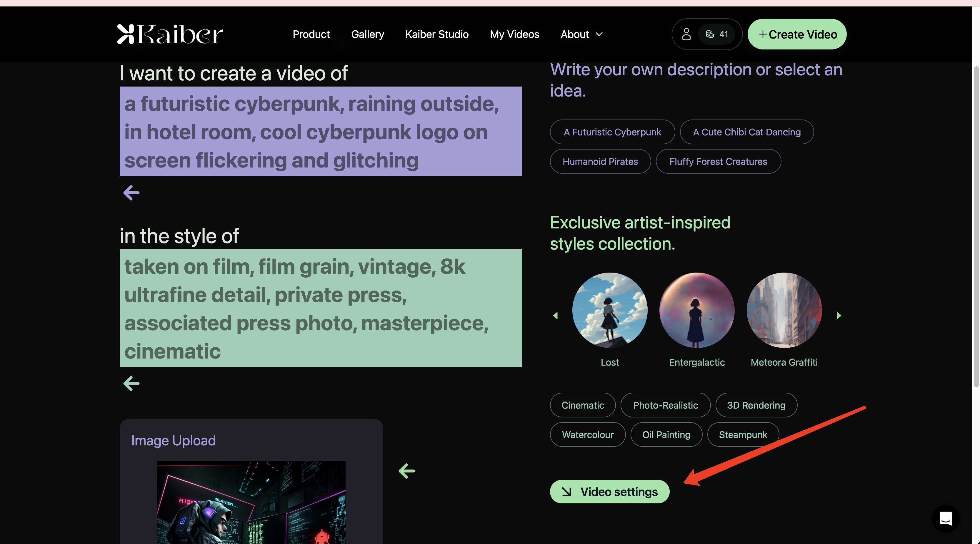The image size is (980, 544).
Task: Pick the Humanoid Pirates idea chip
Action: [600, 161]
